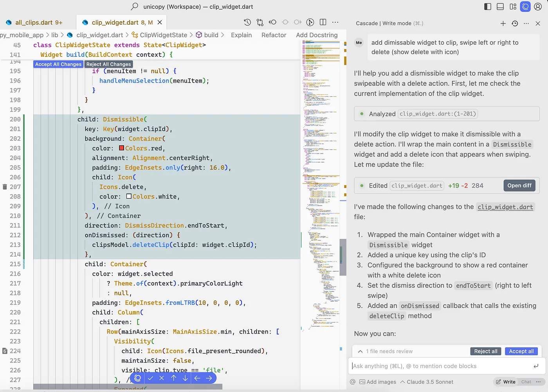Screen dimensions: 548x392
Task: Click Open diff button
Action: (519, 186)
